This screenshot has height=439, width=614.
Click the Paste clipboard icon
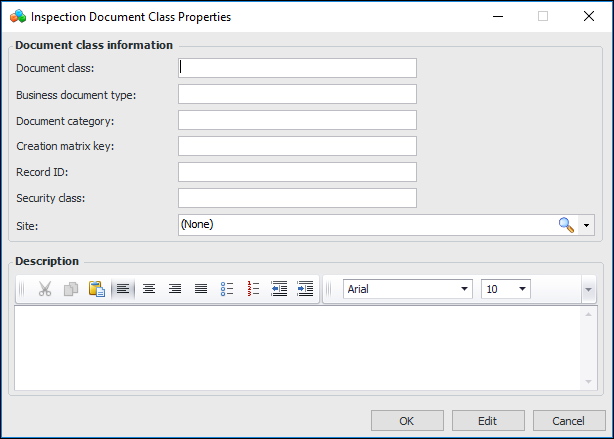pyautogui.click(x=97, y=289)
